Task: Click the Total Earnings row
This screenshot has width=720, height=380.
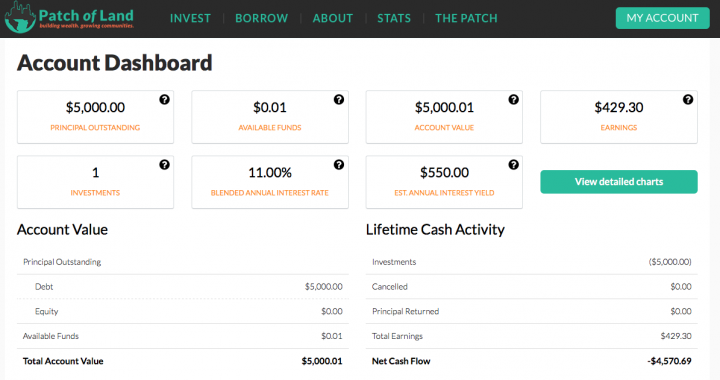Action: 531,336
